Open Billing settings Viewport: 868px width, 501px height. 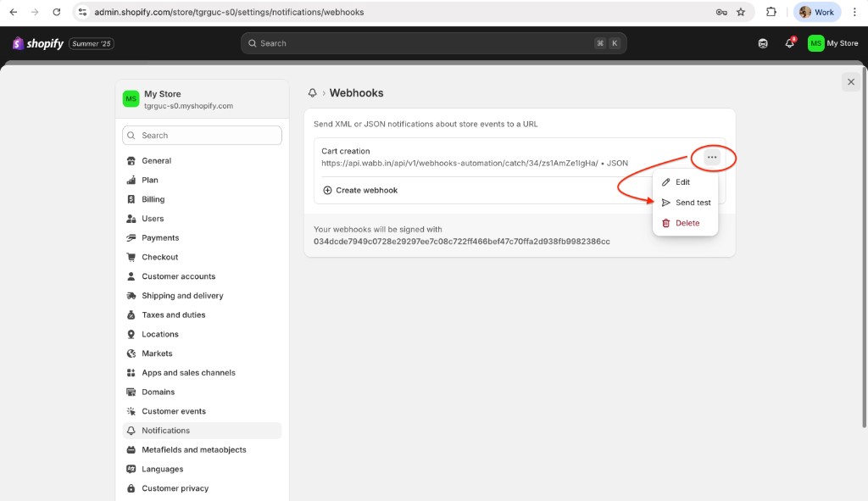coord(202,199)
